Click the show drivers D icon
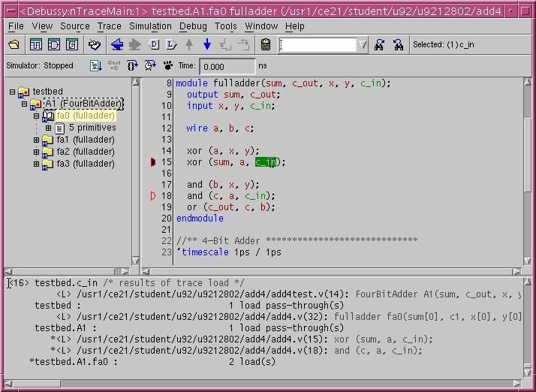The image size is (536, 392). click(154, 45)
